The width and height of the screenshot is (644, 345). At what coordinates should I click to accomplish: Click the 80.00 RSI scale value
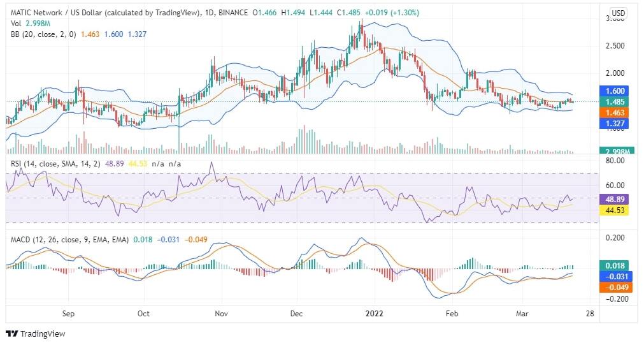(x=615, y=160)
